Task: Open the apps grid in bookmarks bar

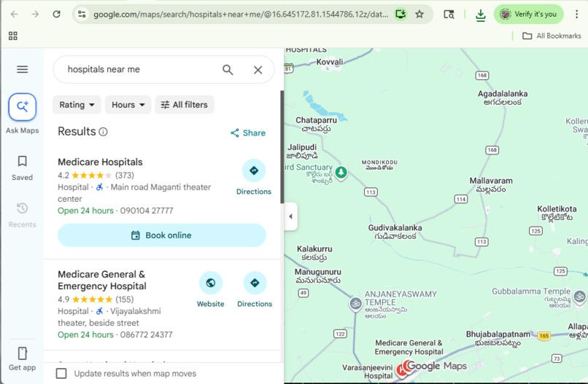Action: tap(13, 36)
